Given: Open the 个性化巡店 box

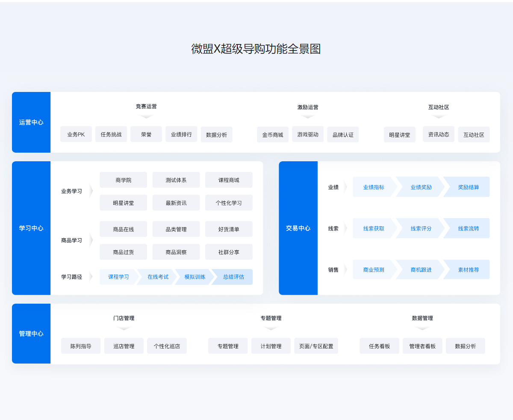Looking at the screenshot, I should [167, 346].
